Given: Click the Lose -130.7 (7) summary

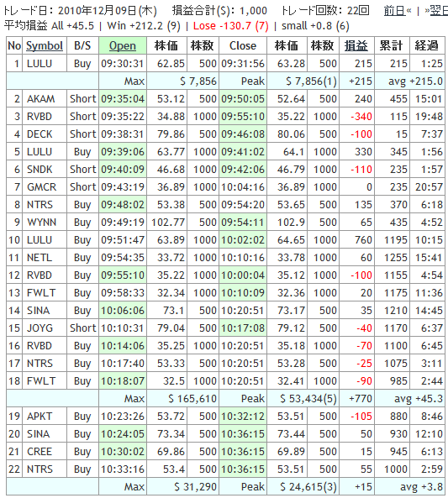Looking at the screenshot, I should tap(231, 26).
